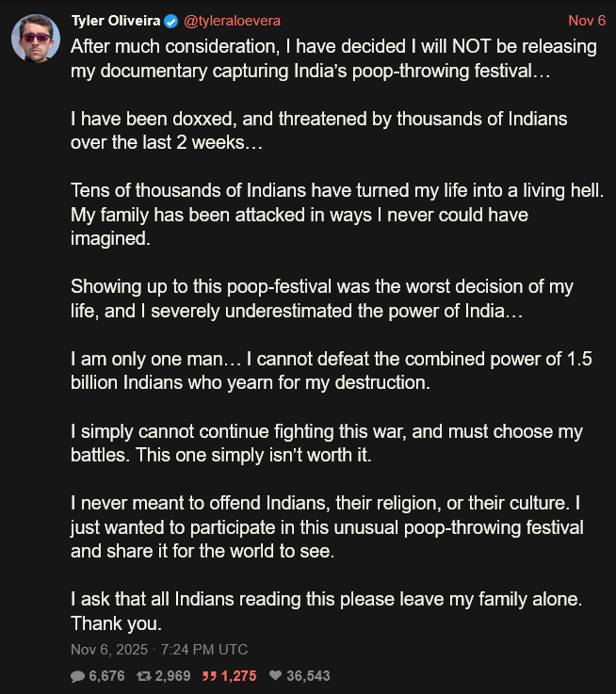
Task: Click the retweet arrows icon
Action: coord(144,676)
